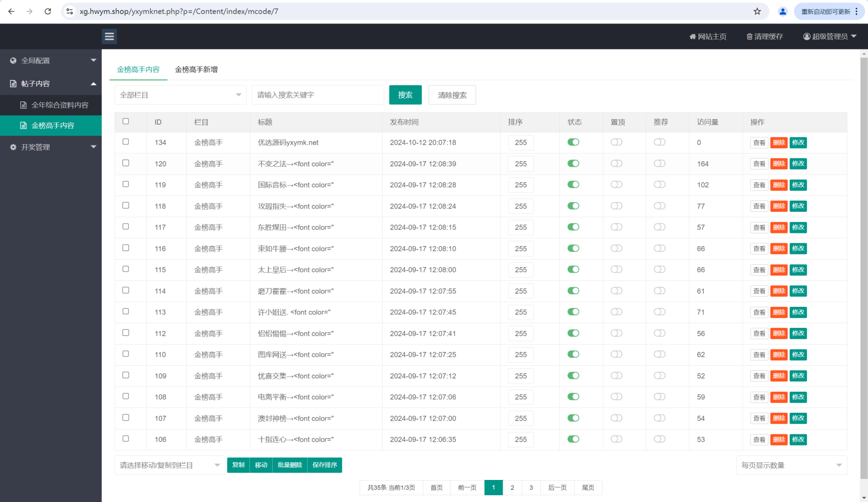Go to page 2 in pagination
Image resolution: width=868 pixels, height=502 pixels.
pyautogui.click(x=512, y=487)
